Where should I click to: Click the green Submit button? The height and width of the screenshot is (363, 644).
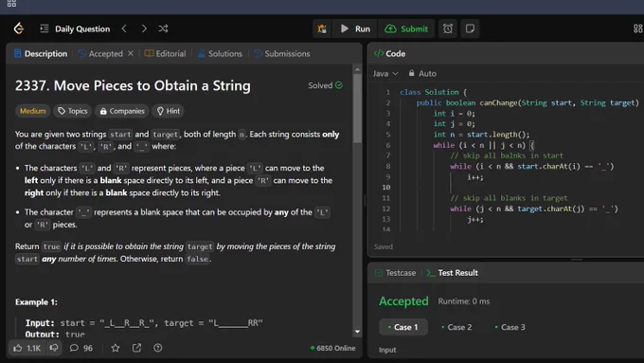pos(406,28)
